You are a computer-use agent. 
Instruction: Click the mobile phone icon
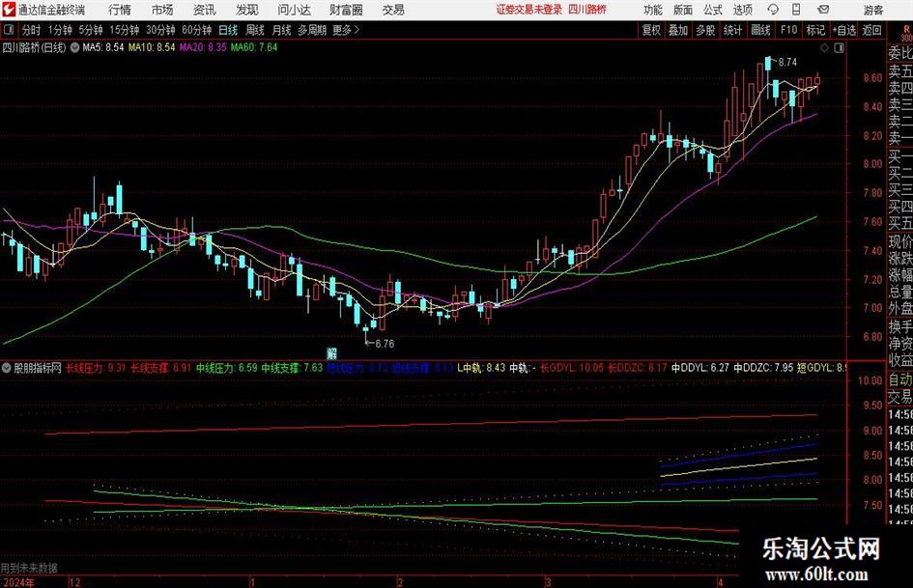tap(796, 10)
